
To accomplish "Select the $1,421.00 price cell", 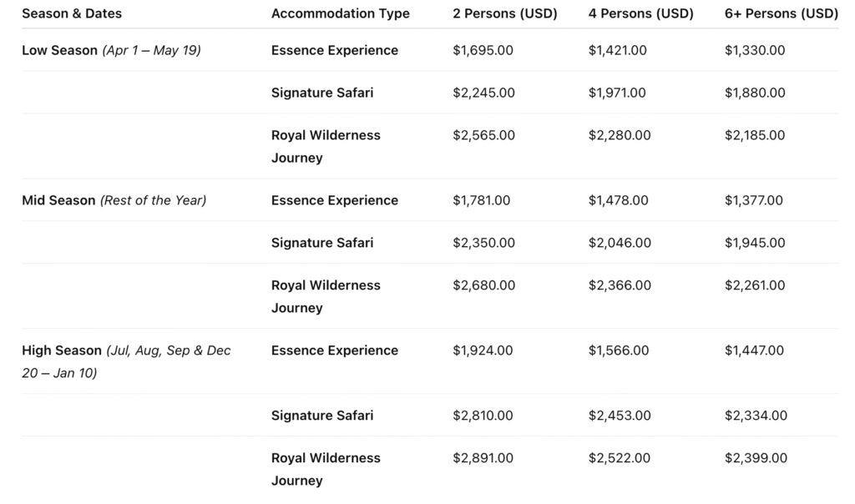I will tap(617, 51).
